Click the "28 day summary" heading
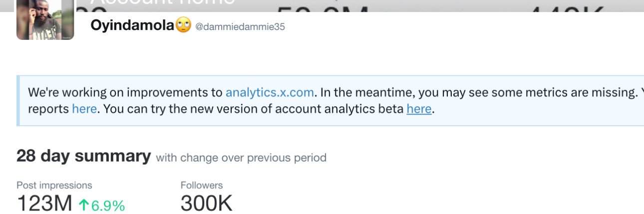644x214 pixels. [x=83, y=156]
